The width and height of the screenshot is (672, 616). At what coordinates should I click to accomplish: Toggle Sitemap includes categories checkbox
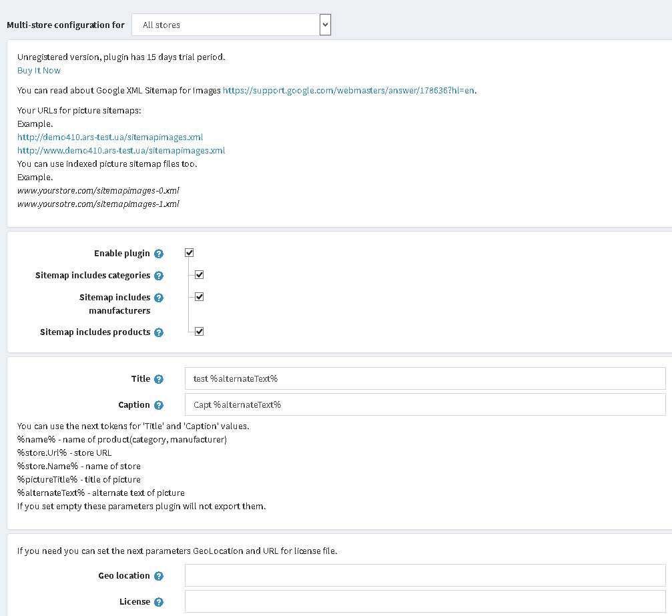pyautogui.click(x=199, y=275)
